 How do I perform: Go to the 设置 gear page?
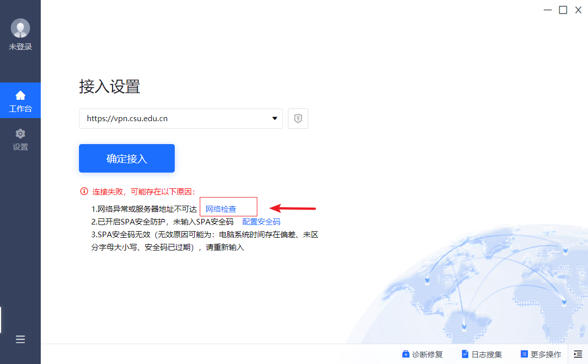20,139
